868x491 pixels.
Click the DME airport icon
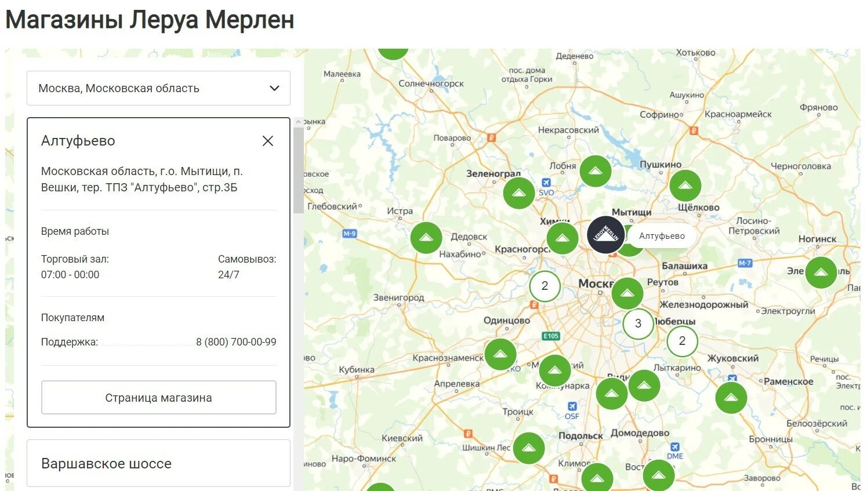coord(674,446)
